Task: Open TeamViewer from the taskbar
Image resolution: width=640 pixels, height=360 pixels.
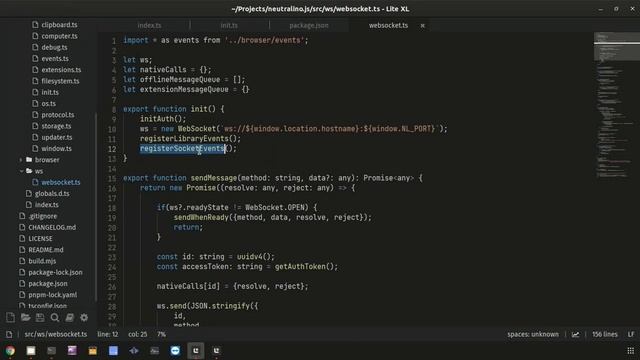Action: click(x=175, y=351)
